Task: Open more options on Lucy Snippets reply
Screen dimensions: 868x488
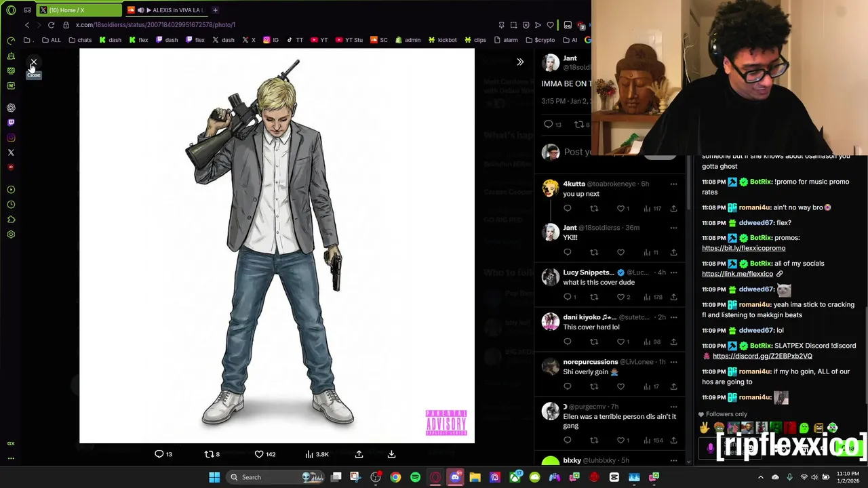Action: pos(673,272)
